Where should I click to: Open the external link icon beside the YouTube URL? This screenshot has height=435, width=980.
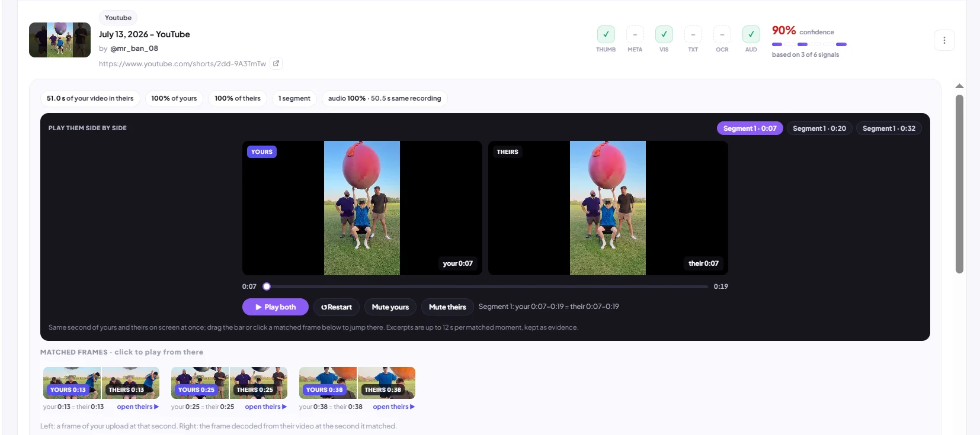[x=276, y=63]
